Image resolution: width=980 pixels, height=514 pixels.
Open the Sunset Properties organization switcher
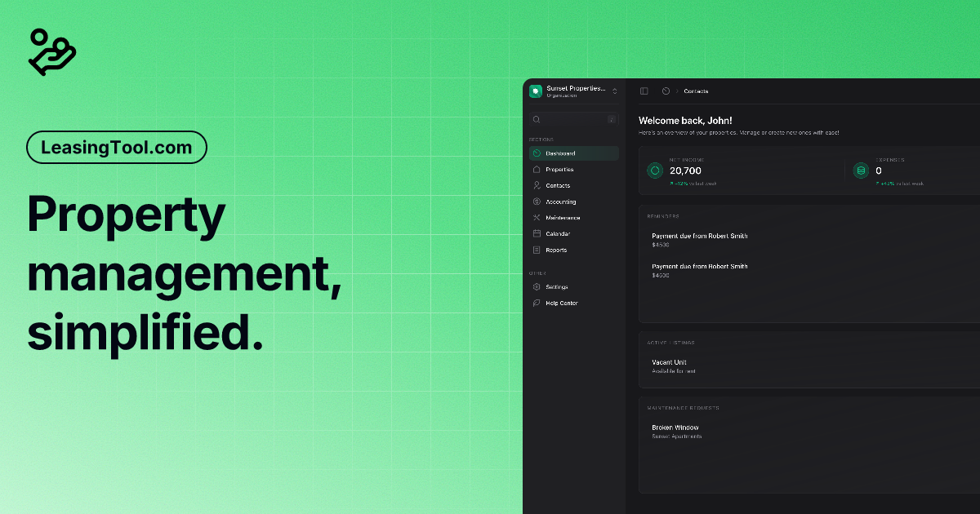coord(572,90)
